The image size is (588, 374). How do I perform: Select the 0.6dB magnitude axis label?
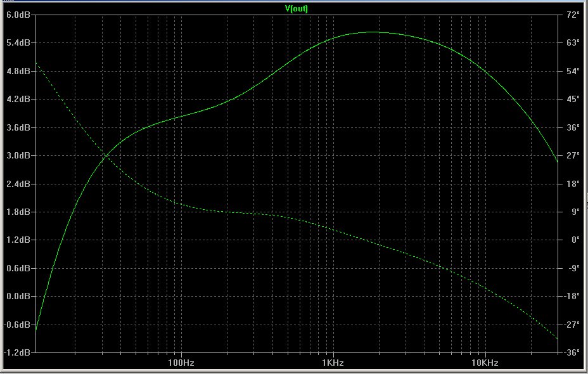pos(18,268)
